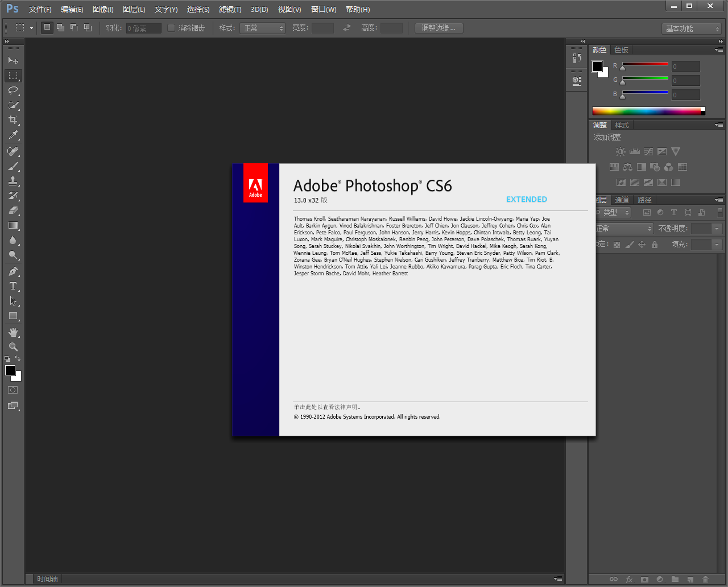
Task: Add a Levels adjustment
Action: point(634,152)
